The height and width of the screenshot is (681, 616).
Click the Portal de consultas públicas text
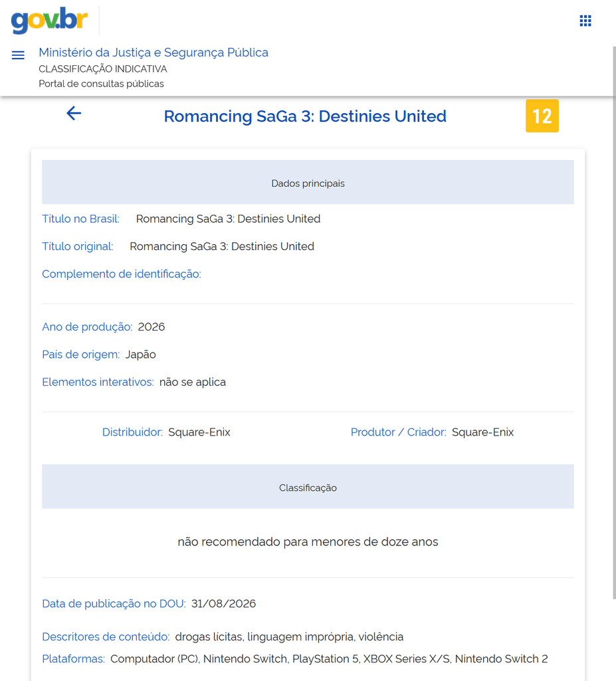(101, 84)
